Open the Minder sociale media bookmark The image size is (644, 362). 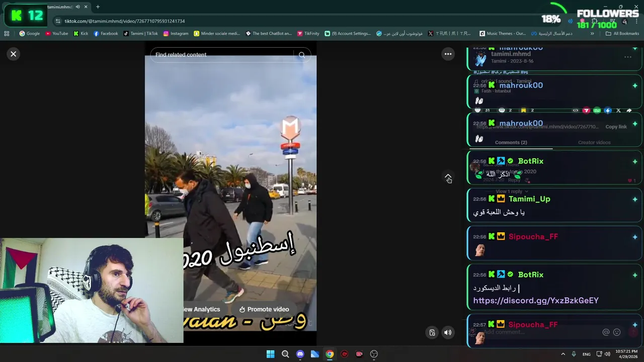click(x=217, y=34)
